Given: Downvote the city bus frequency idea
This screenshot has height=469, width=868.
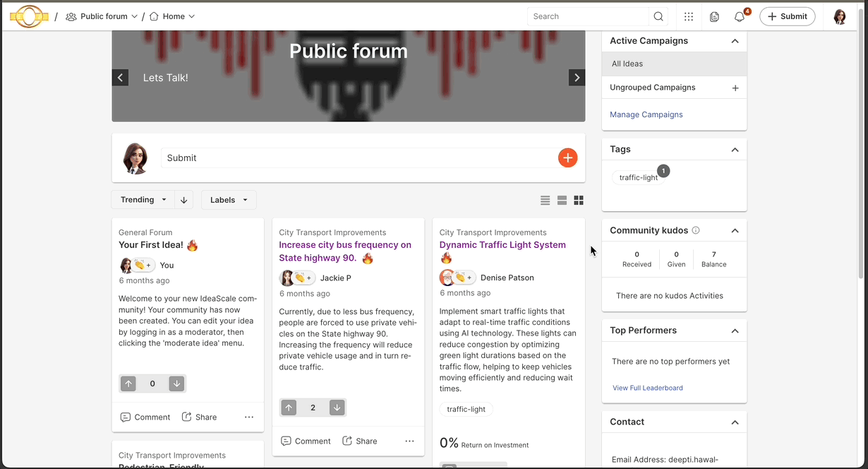Looking at the screenshot, I should [x=337, y=408].
